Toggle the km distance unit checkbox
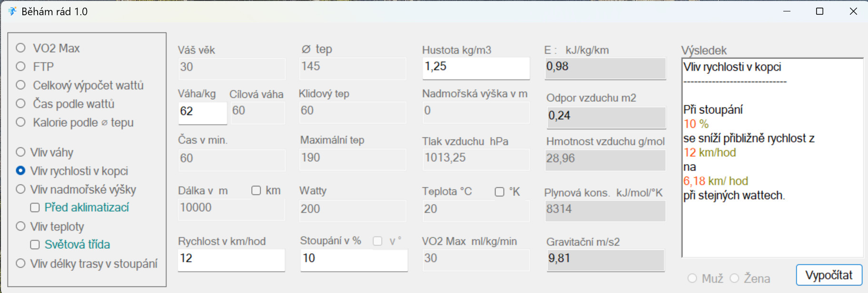 pos(256,191)
